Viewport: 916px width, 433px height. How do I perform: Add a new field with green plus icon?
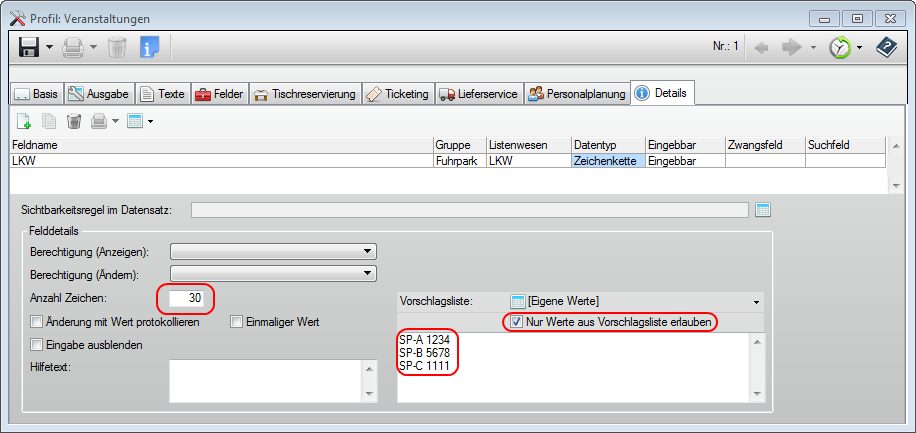coord(23,121)
